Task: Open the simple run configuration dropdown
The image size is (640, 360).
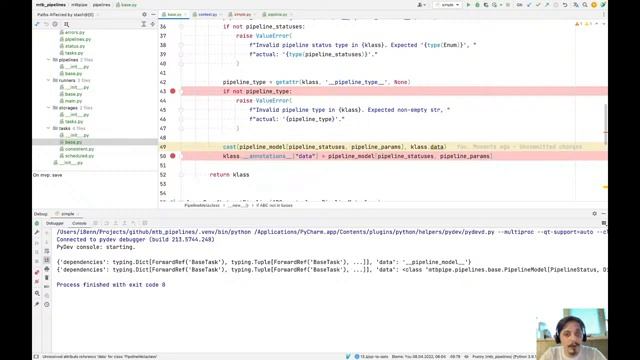Action: click(x=448, y=5)
